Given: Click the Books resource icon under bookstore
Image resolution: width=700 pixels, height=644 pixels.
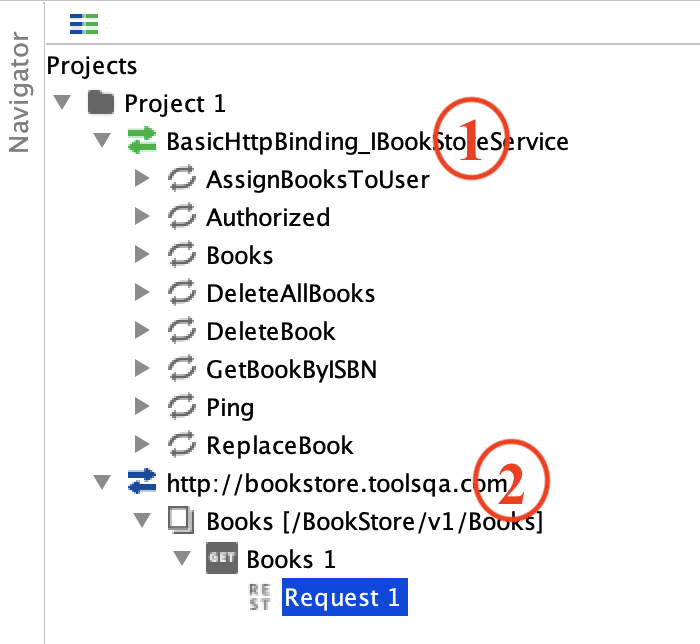Looking at the screenshot, I should (182, 521).
